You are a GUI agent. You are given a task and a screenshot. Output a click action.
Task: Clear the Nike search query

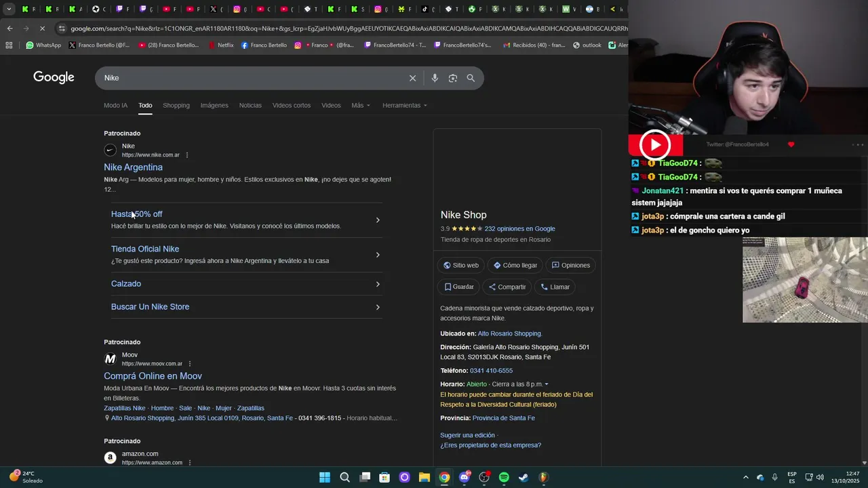click(412, 78)
